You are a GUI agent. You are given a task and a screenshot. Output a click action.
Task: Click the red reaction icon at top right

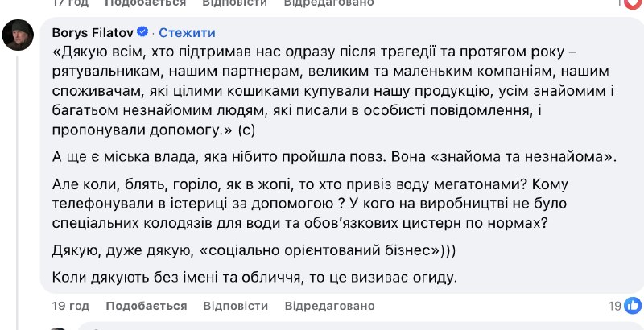click(x=634, y=3)
